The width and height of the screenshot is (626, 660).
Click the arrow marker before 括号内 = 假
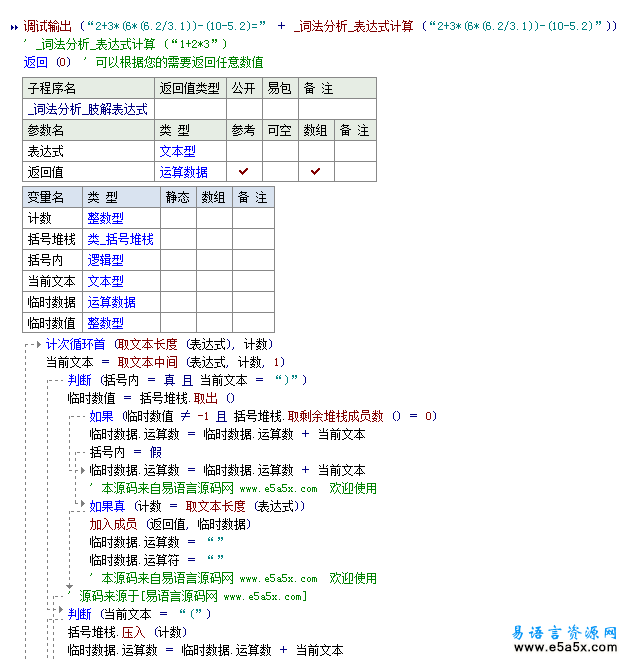coord(81,452)
